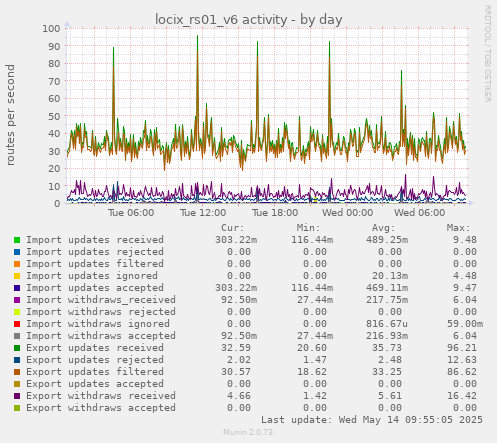Click the Export withdraws received max value 16.42

tap(462, 396)
